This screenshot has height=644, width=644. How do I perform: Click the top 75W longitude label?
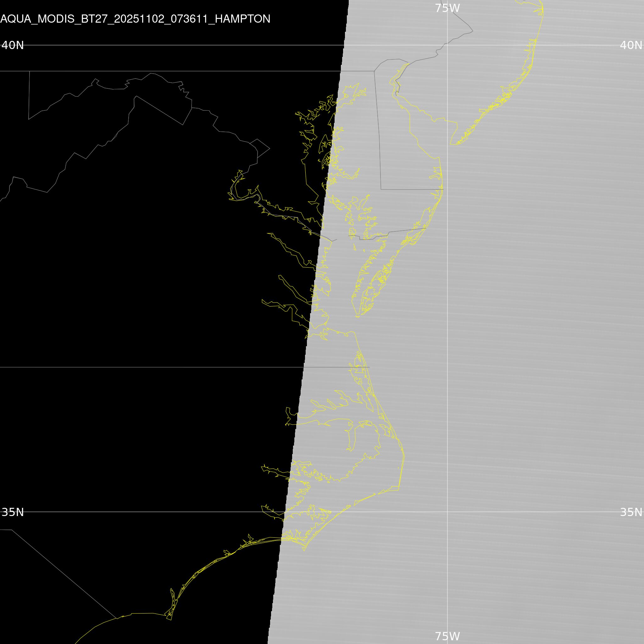point(447,8)
